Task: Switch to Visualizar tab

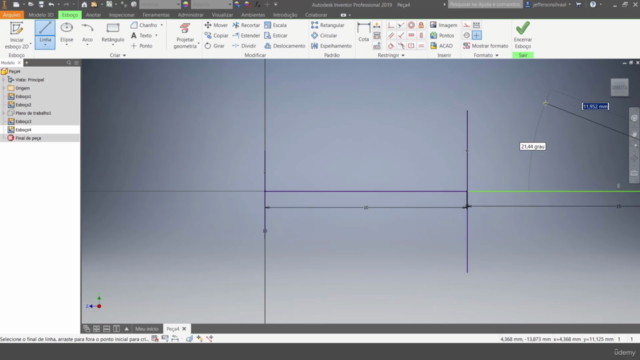Action: coord(222,15)
